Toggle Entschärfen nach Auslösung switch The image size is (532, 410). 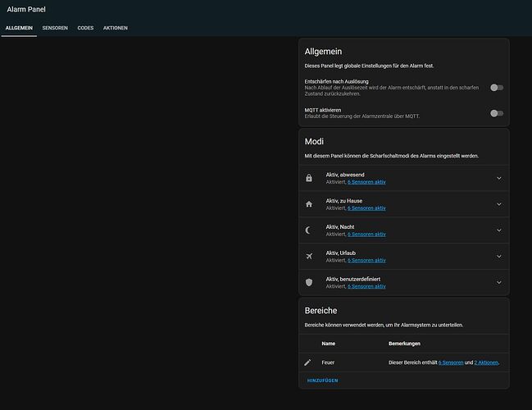(497, 88)
